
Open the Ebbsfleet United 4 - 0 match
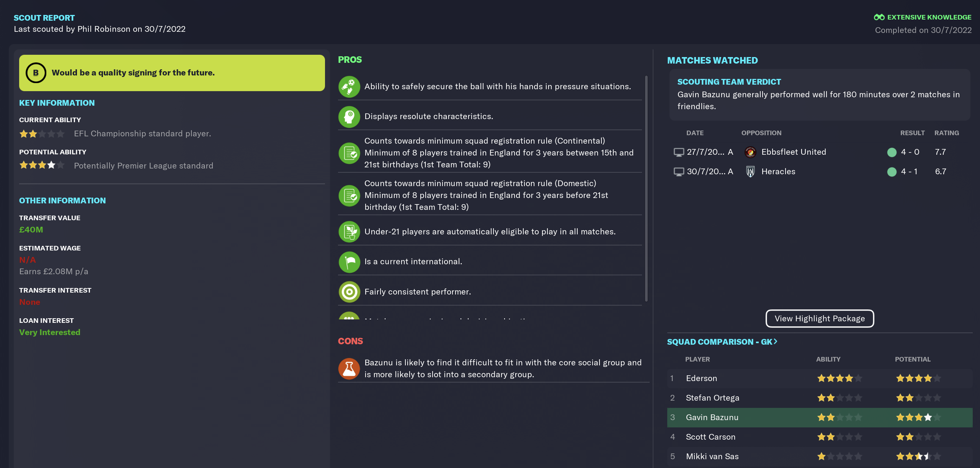pos(820,152)
